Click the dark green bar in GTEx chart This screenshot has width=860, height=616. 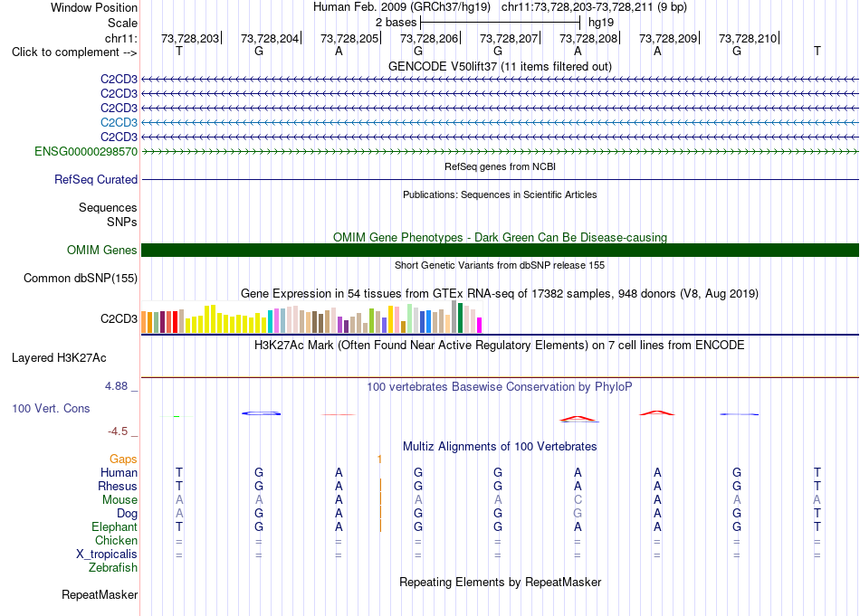coord(461,317)
